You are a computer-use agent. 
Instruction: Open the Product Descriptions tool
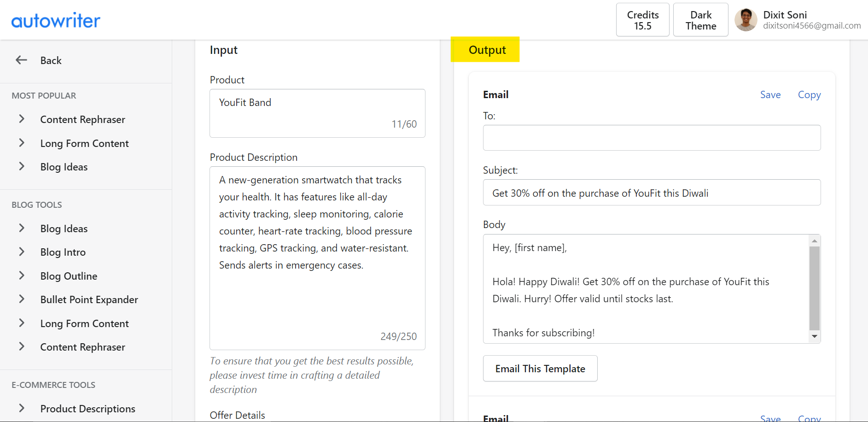[88, 409]
